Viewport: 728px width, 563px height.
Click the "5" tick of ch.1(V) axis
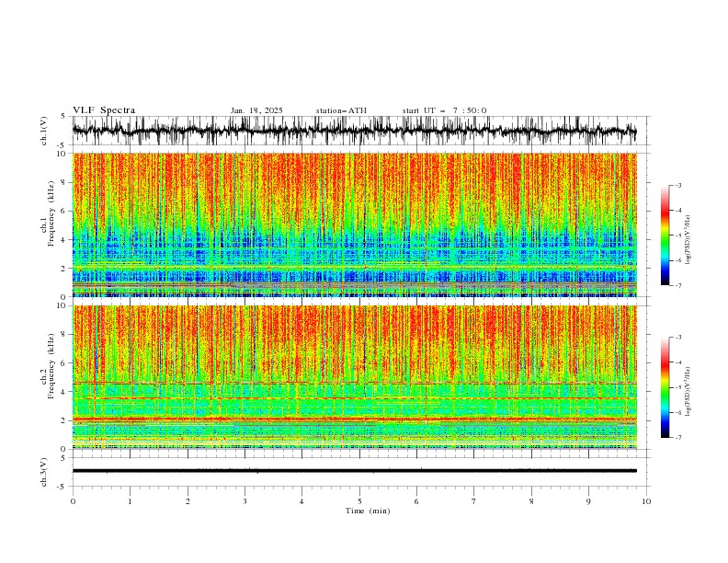coord(64,117)
